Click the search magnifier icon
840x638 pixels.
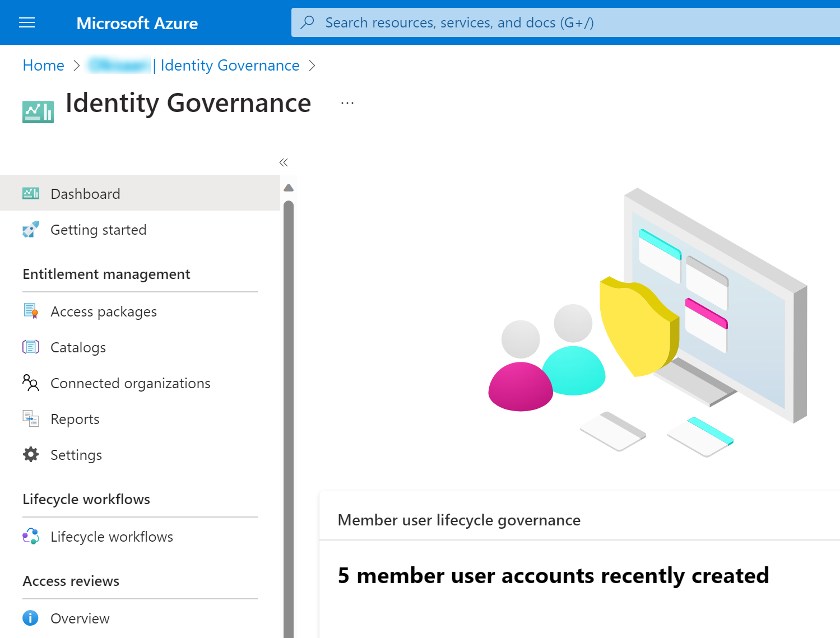click(307, 22)
